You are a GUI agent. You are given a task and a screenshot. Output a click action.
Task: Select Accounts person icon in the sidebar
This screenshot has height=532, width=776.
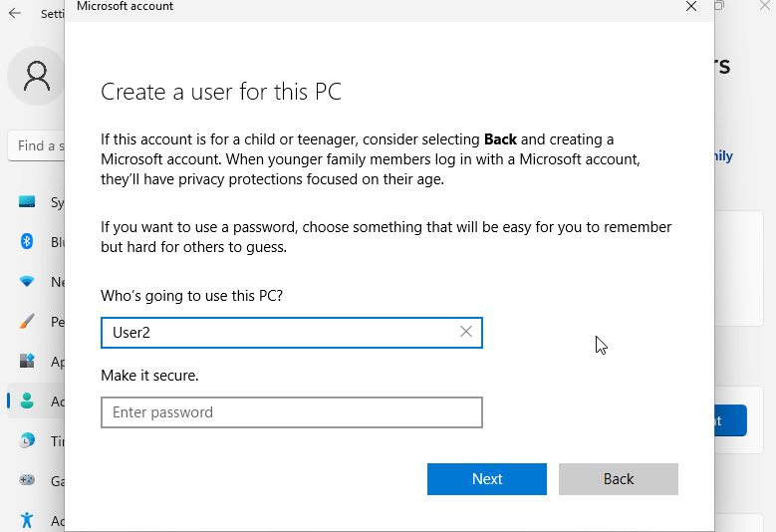pos(27,400)
